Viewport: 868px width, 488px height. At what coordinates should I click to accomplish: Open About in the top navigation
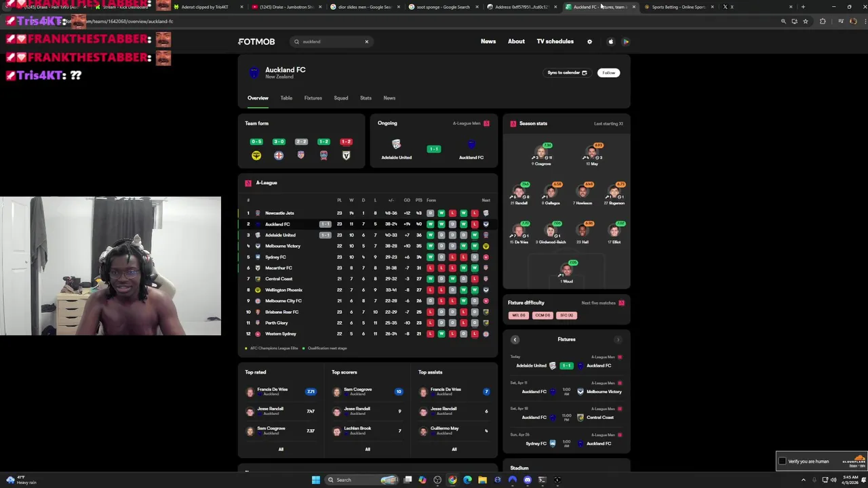pos(516,41)
